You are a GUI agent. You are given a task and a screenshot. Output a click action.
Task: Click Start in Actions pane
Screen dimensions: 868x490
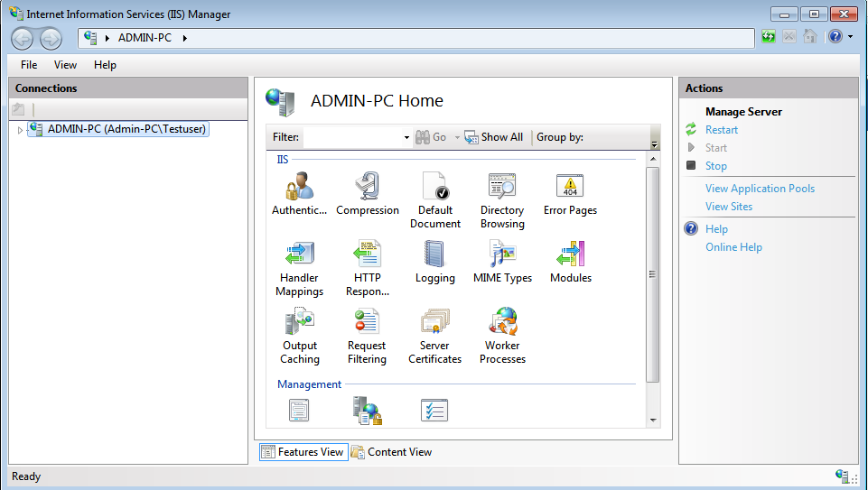(x=715, y=148)
